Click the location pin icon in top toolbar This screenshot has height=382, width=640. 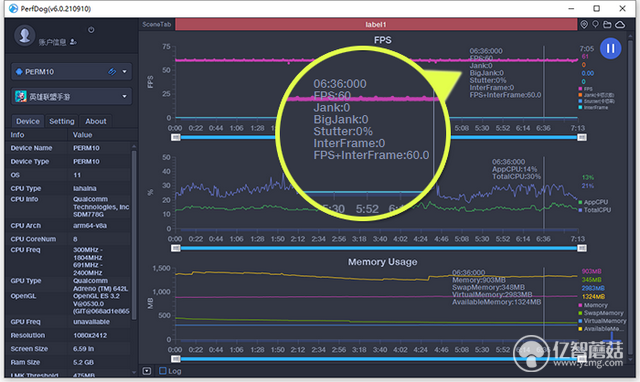(x=584, y=24)
